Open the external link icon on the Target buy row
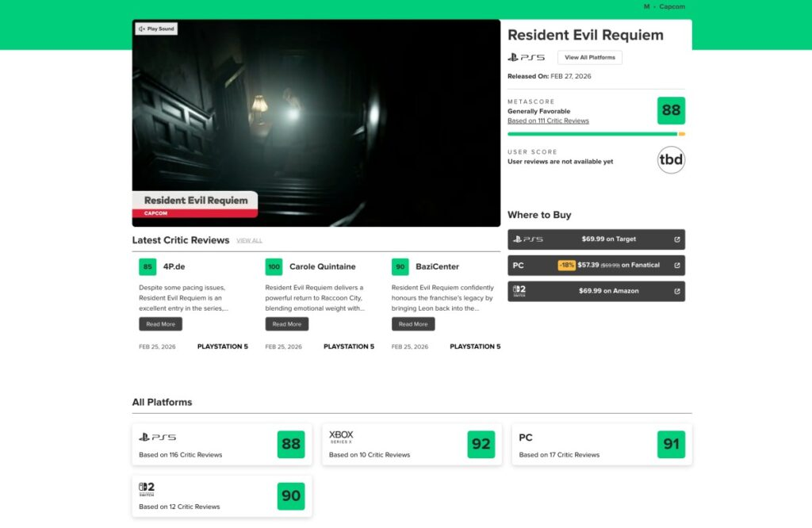This screenshot has width=812, height=528. click(678, 239)
